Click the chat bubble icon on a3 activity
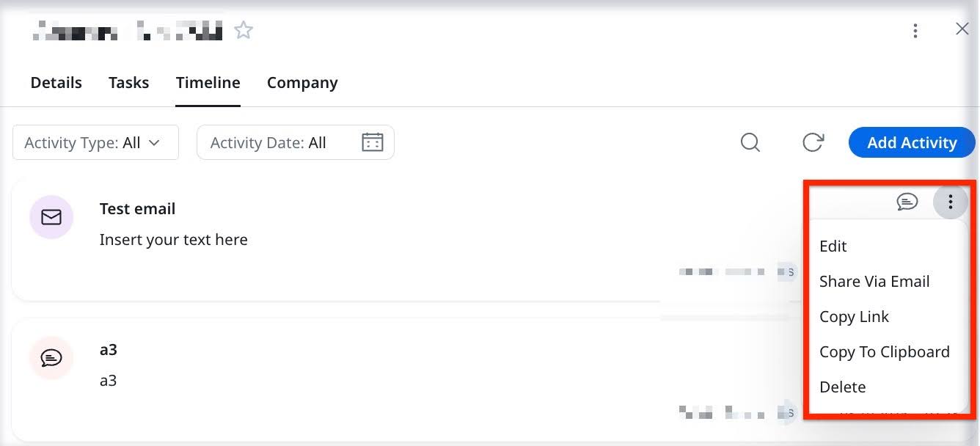Image resolution: width=980 pixels, height=446 pixels. pyautogui.click(x=51, y=358)
